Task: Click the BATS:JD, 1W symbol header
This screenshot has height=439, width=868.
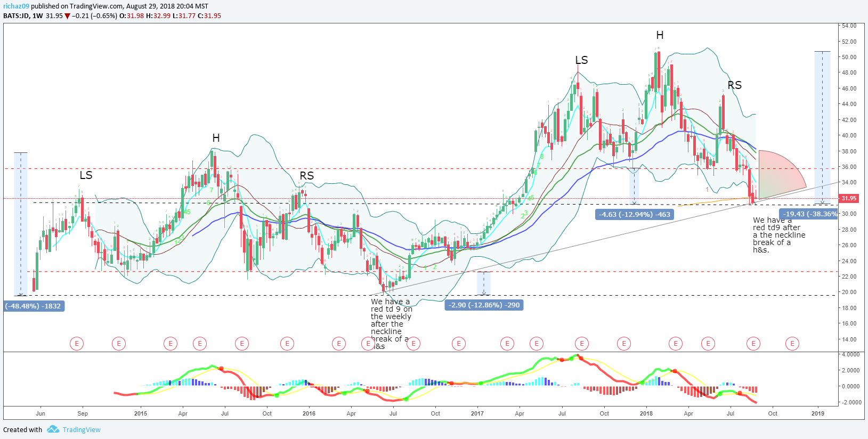Action: tap(23, 16)
